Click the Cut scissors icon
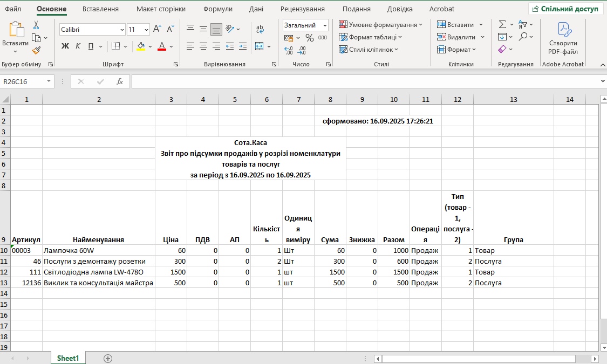 pos(36,25)
